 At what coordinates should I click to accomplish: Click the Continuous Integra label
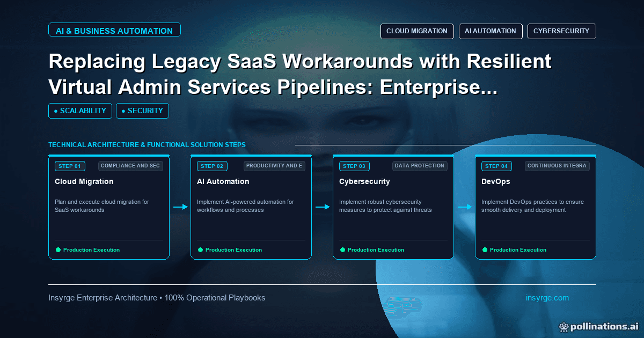557,166
